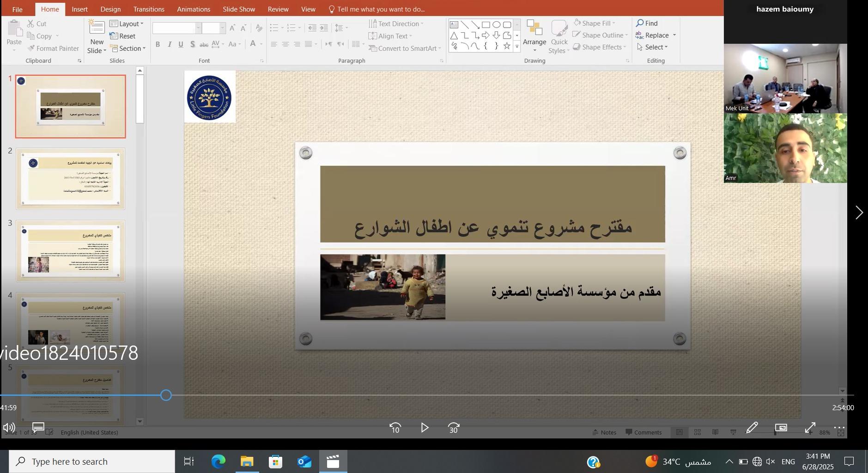Select the Scribble freeform shape
868x473 pixels.
[x=454, y=46]
